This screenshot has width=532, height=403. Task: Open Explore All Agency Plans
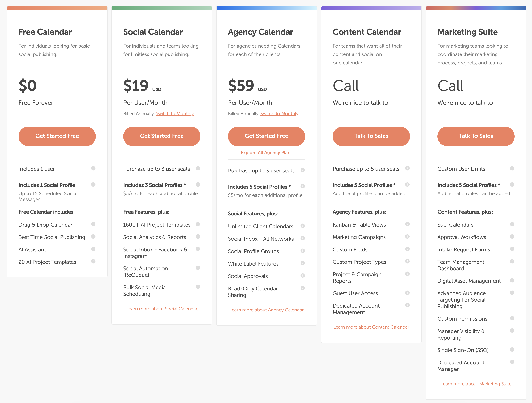(x=266, y=152)
